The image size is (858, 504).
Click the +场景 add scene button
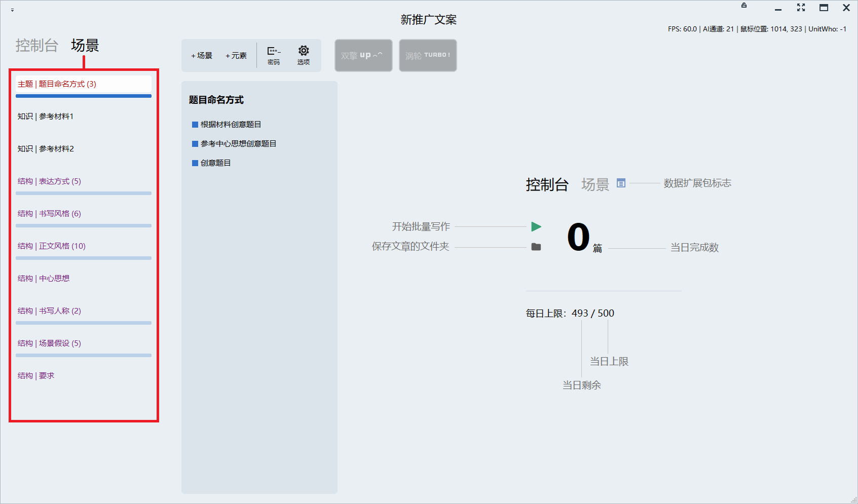(x=201, y=56)
